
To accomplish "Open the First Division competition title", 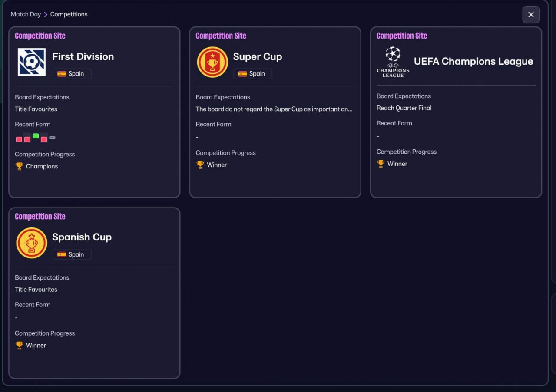I will point(83,56).
